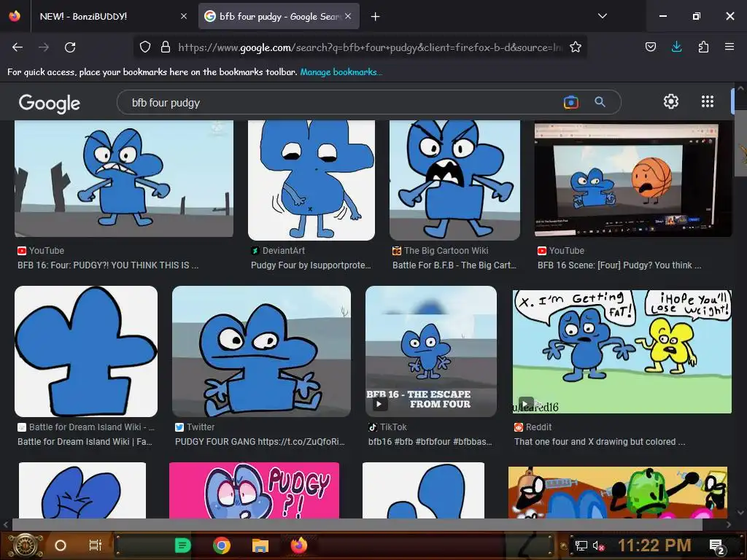View screaming Four Big Cartoon Wiki thumbnail
Viewport: 747px width, 560px height.
(x=454, y=180)
